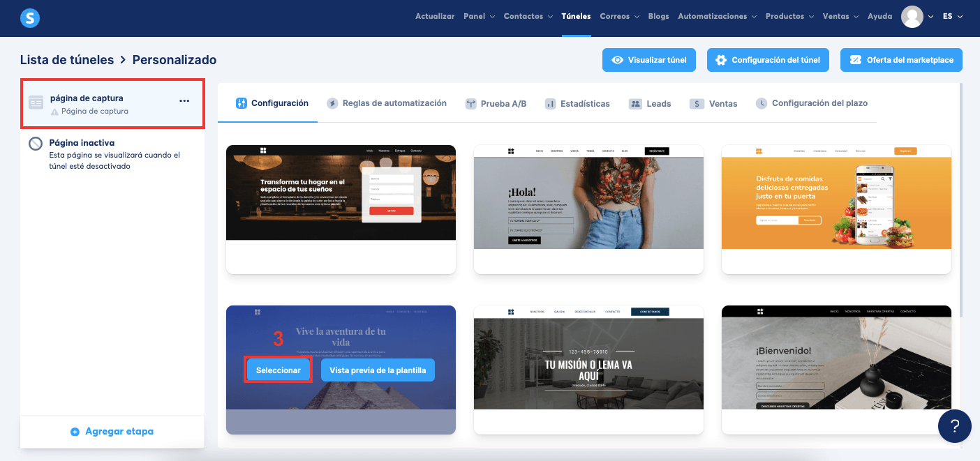Click the eye icon on Visualizar túnel
The width and height of the screenshot is (980, 461).
click(617, 60)
